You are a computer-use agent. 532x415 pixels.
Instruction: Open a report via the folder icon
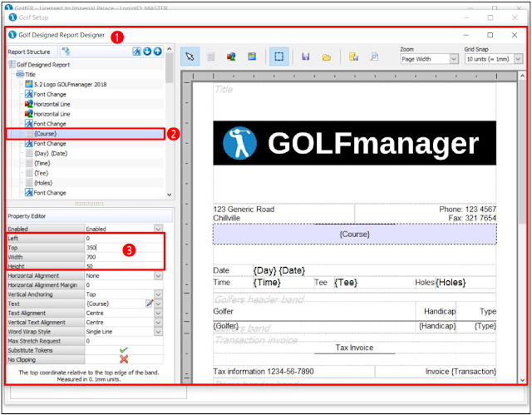pyautogui.click(x=327, y=57)
